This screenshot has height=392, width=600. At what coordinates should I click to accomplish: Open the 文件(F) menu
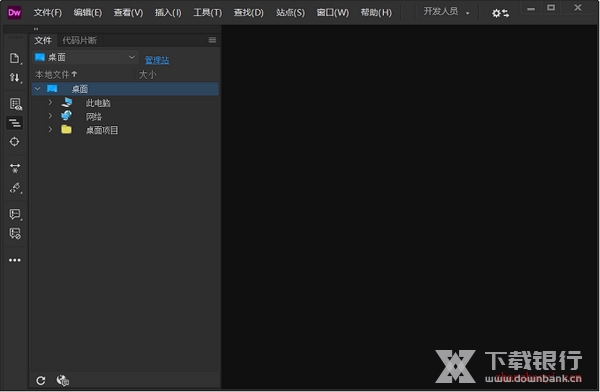click(47, 13)
